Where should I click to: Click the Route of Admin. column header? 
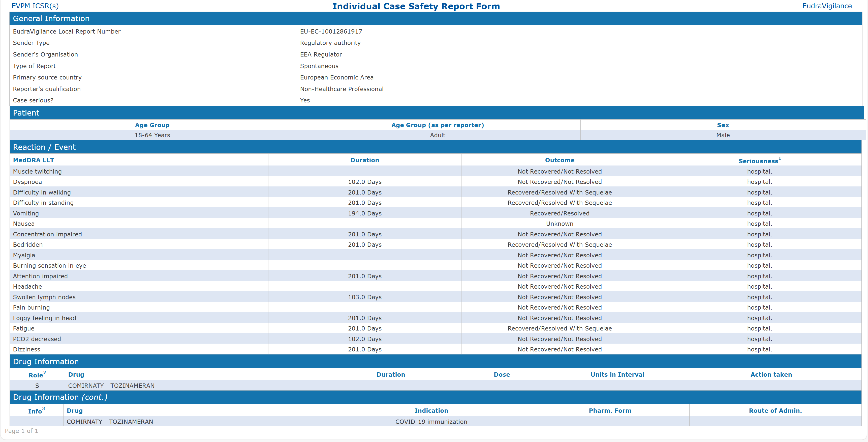775,411
